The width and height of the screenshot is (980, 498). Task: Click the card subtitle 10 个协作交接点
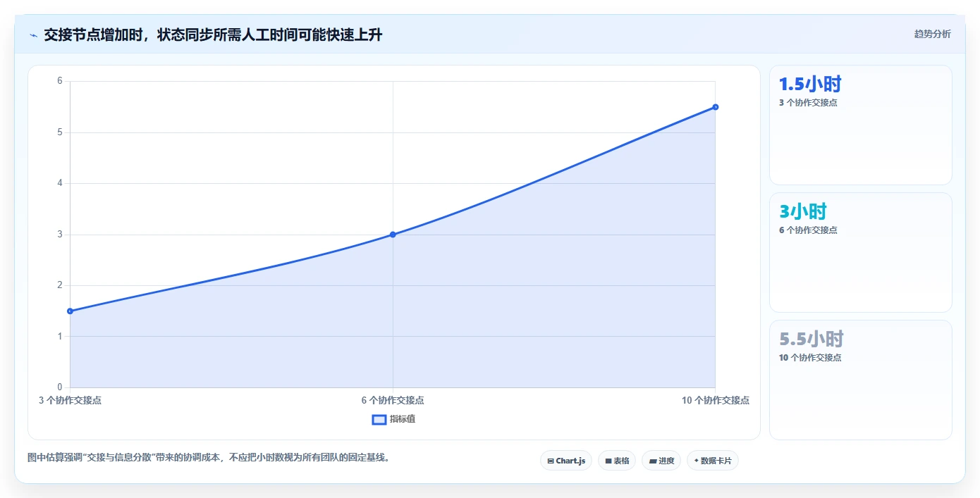click(810, 358)
